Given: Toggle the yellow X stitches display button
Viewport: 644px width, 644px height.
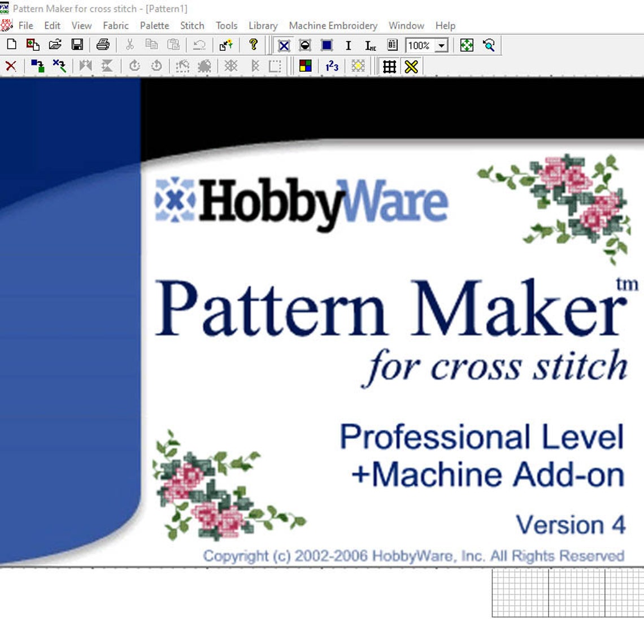Looking at the screenshot, I should (x=411, y=67).
